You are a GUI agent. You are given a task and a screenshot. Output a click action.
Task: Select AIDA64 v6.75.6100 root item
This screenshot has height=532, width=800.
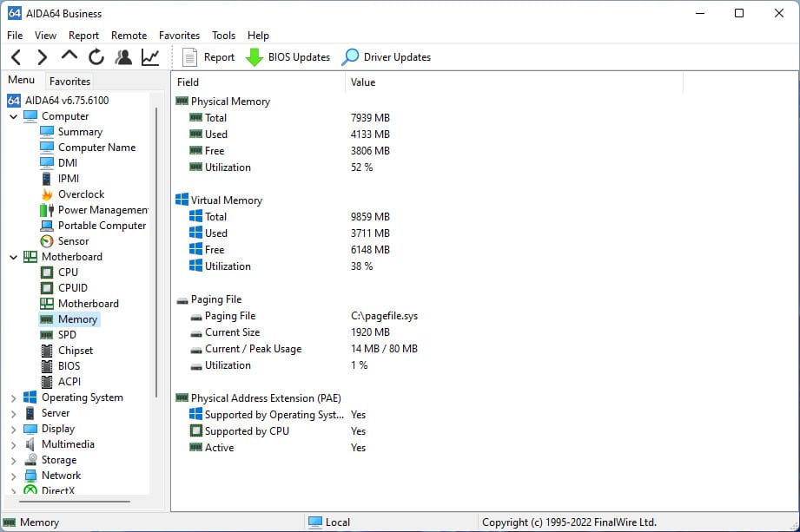(57, 101)
